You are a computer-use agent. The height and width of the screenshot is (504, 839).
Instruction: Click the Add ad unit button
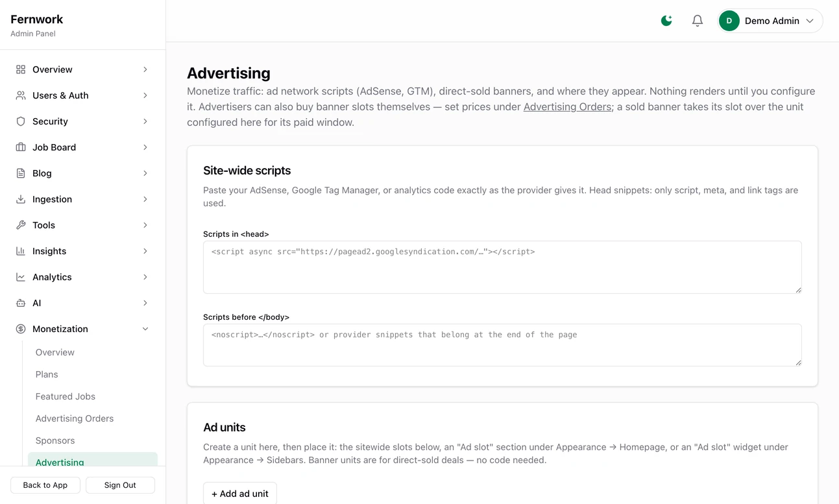point(240,493)
